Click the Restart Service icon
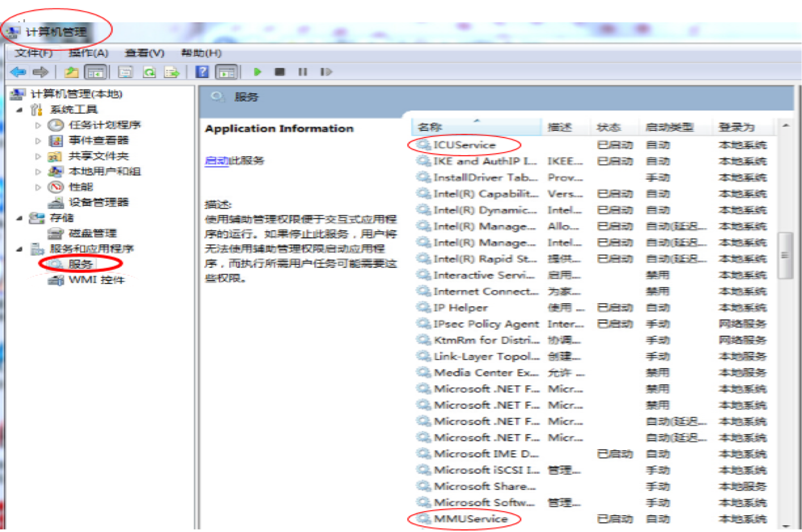This screenshot has height=532, width=802. 326,72
